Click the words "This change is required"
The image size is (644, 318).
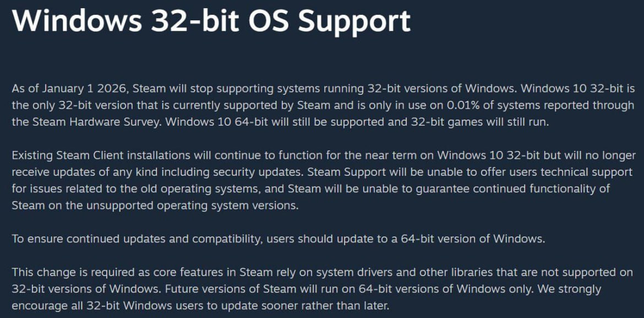click(x=67, y=272)
